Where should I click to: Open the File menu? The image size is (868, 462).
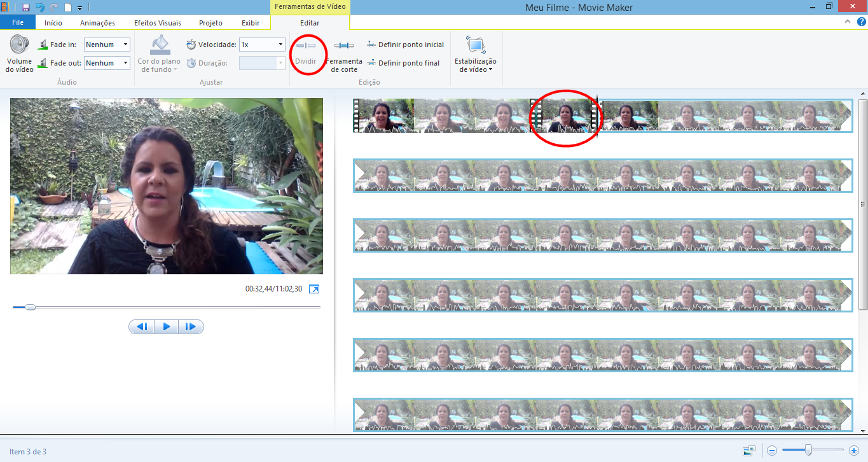[x=18, y=21]
